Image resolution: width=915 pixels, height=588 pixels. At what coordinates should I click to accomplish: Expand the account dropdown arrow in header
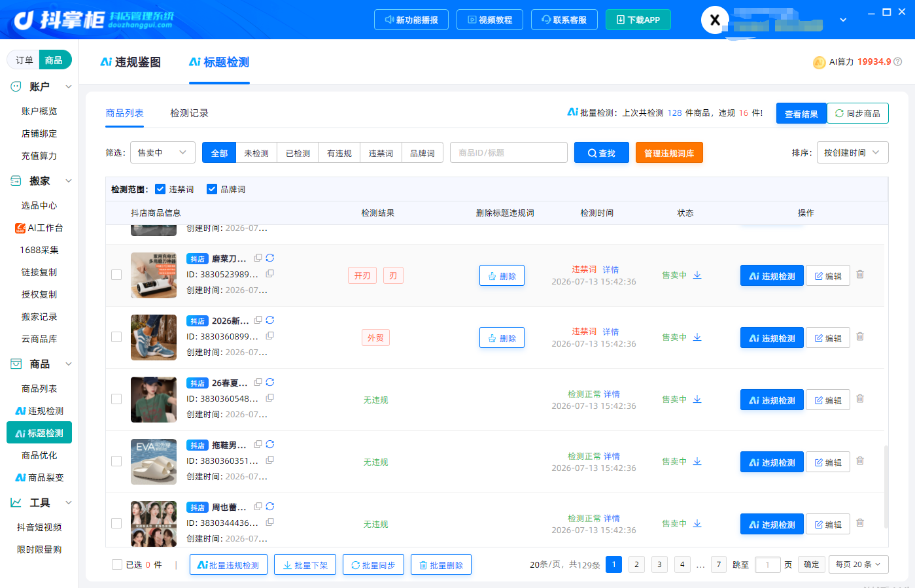click(843, 20)
